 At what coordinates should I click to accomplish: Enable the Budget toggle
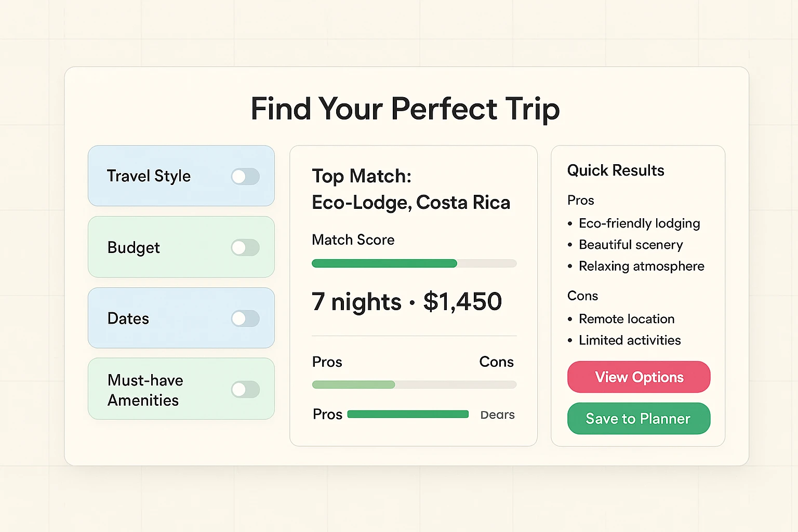click(x=245, y=248)
